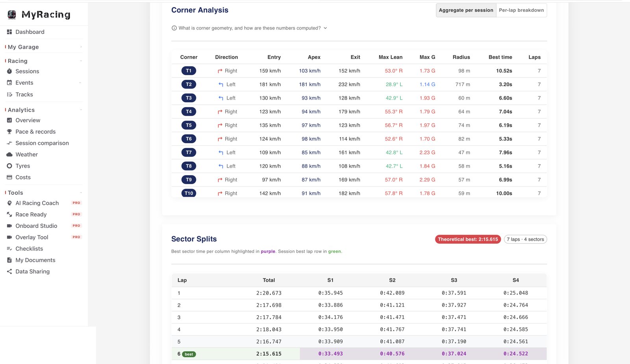Image resolution: width=630 pixels, height=364 pixels.
Task: Click the T10 corner badge
Action: (x=189, y=193)
